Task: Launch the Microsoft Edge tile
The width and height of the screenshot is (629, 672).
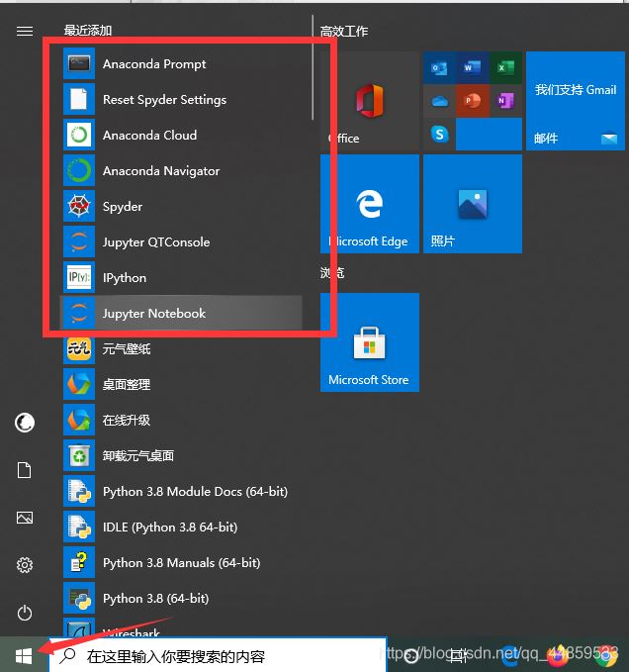Action: (369, 204)
